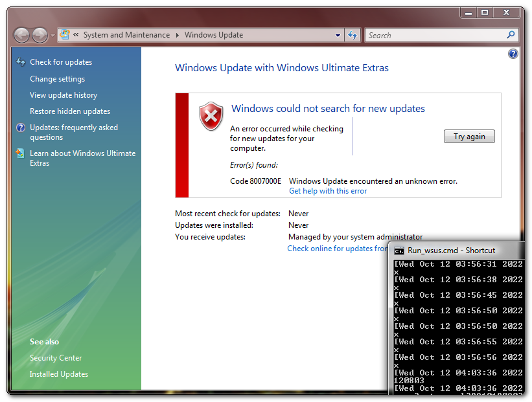Click the Forward navigation arrow
Screen dimensions: 532x402
[40, 35]
